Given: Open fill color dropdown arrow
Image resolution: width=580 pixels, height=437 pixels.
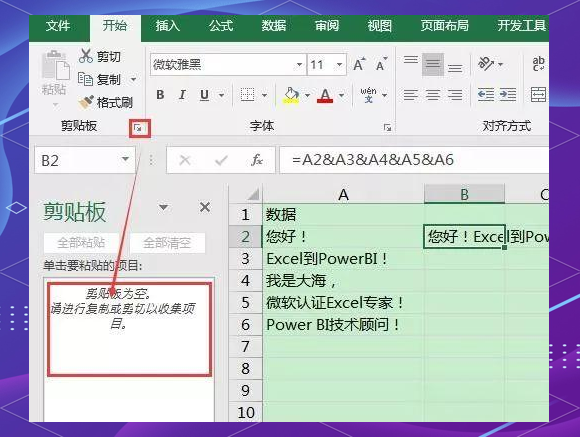Looking at the screenshot, I should [x=307, y=95].
